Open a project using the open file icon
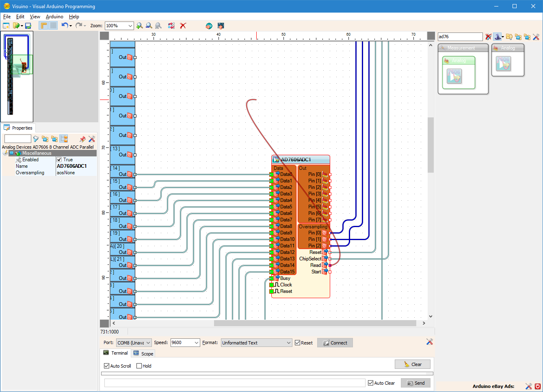The image size is (543, 392). coord(16,26)
